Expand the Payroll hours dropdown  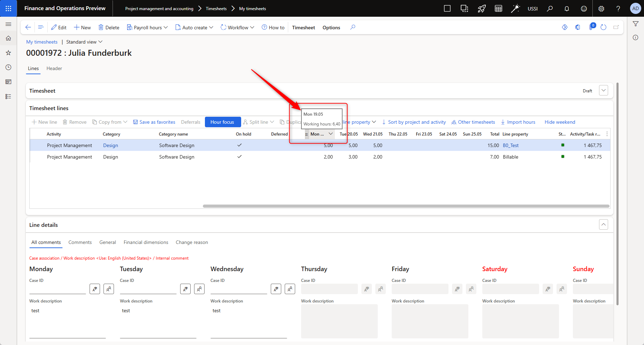tap(147, 28)
